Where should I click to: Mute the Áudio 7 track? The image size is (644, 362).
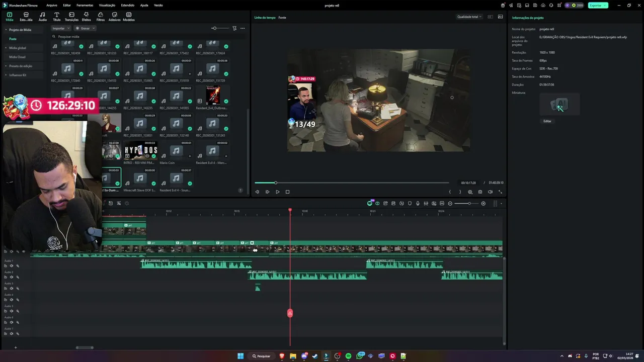coord(12,334)
